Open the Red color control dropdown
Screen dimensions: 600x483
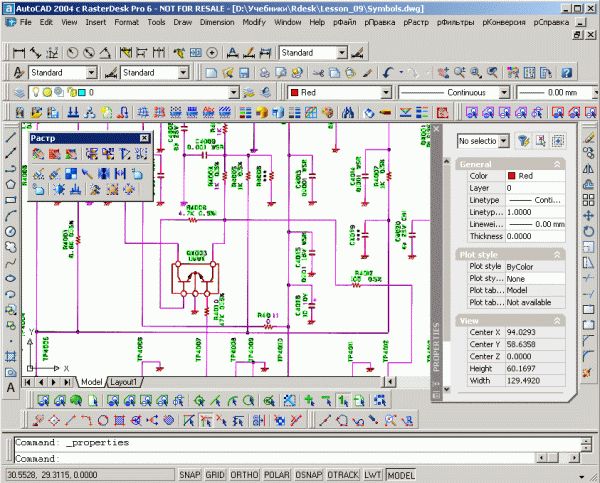tap(386, 93)
